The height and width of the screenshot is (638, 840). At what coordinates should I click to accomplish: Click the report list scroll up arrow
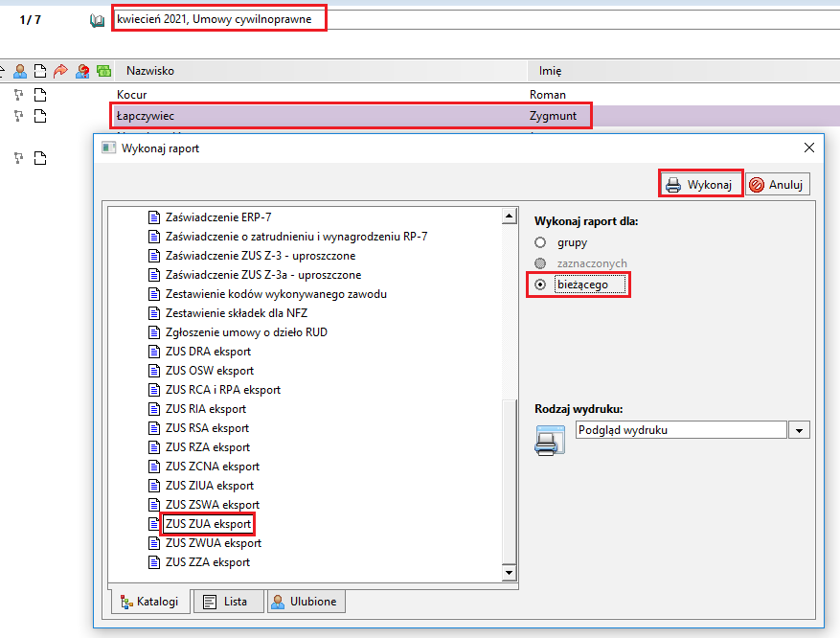[x=509, y=216]
